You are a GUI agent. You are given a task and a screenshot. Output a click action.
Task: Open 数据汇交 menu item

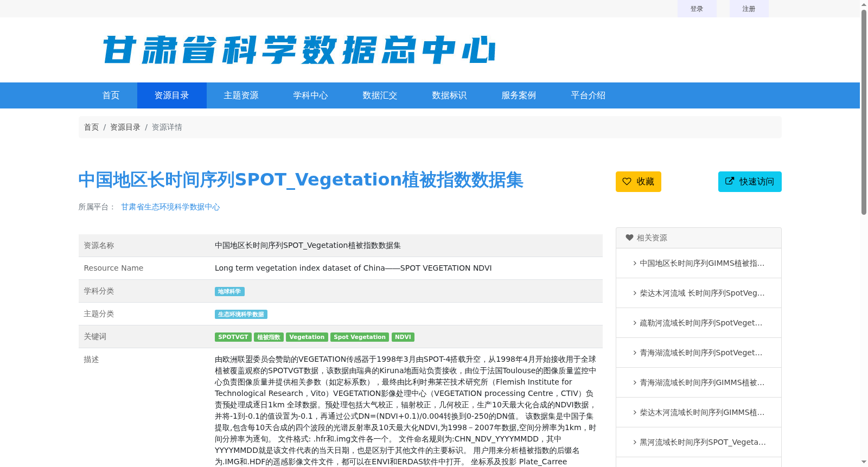click(x=380, y=95)
